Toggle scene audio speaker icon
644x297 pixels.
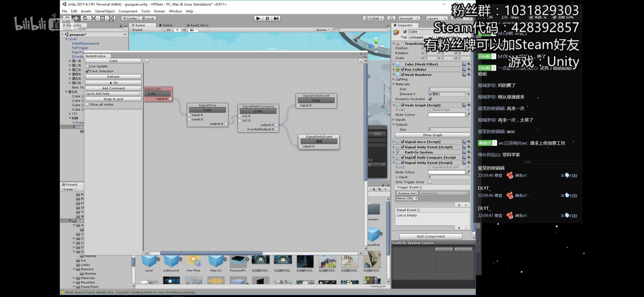[x=184, y=30]
